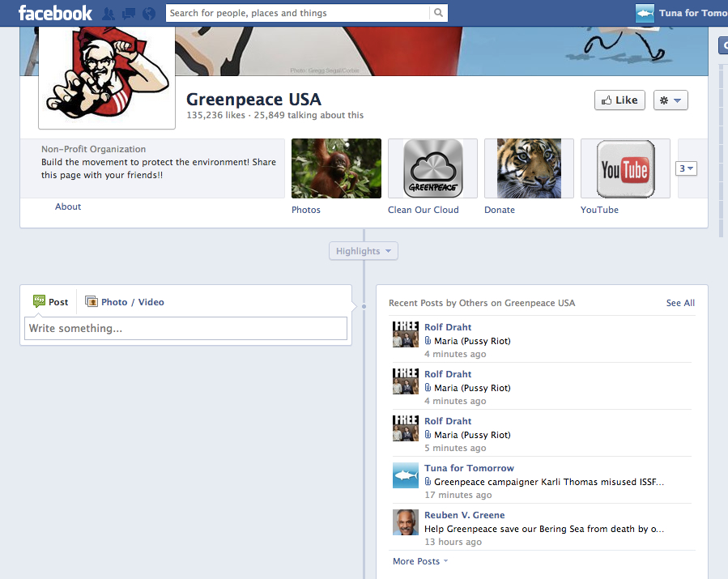
Task: Open friend requests icon
Action: (109, 14)
